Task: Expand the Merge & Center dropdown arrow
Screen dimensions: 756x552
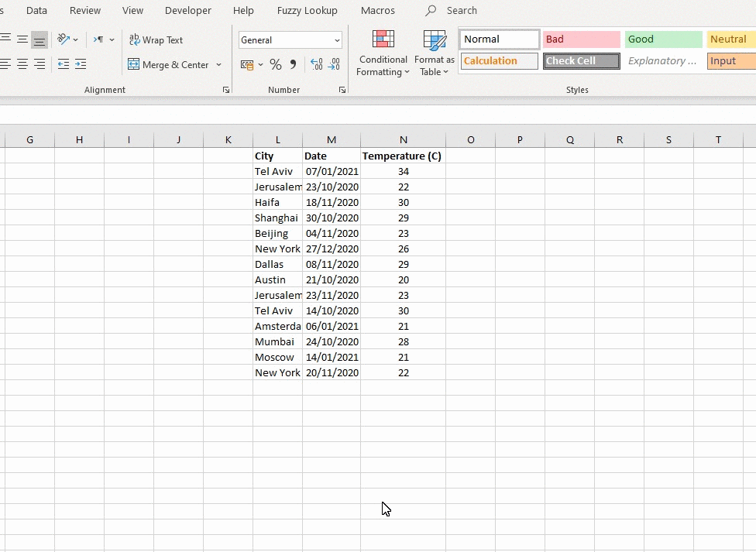Action: point(219,65)
